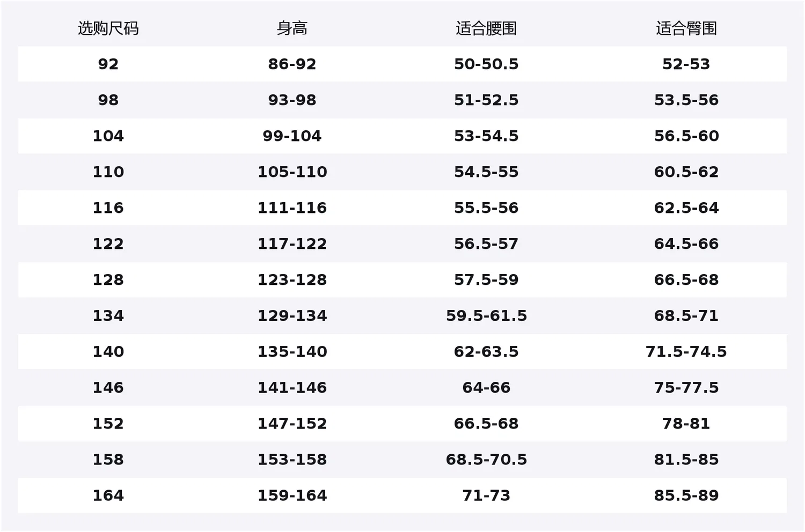Select size 92 in the first row
805x532 pixels.
point(108,64)
